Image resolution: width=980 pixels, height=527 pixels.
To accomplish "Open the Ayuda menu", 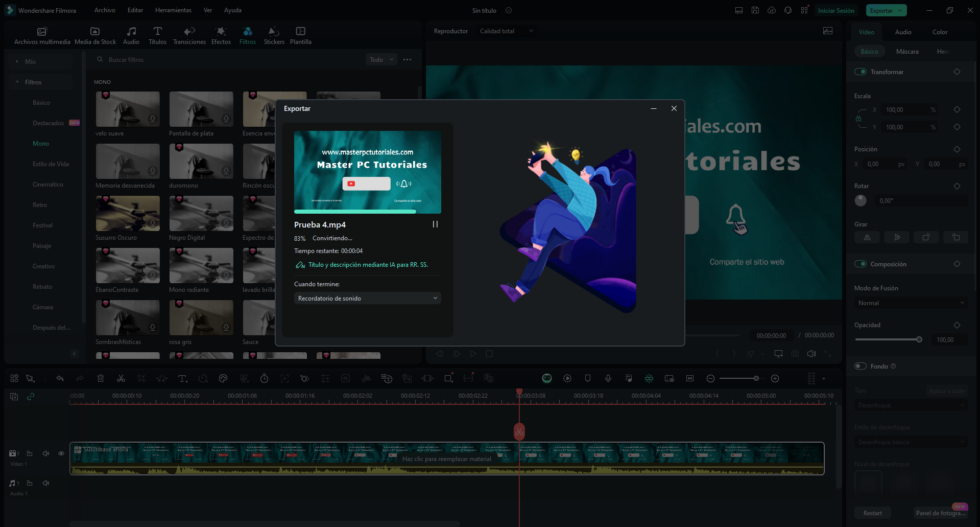I will (x=233, y=10).
